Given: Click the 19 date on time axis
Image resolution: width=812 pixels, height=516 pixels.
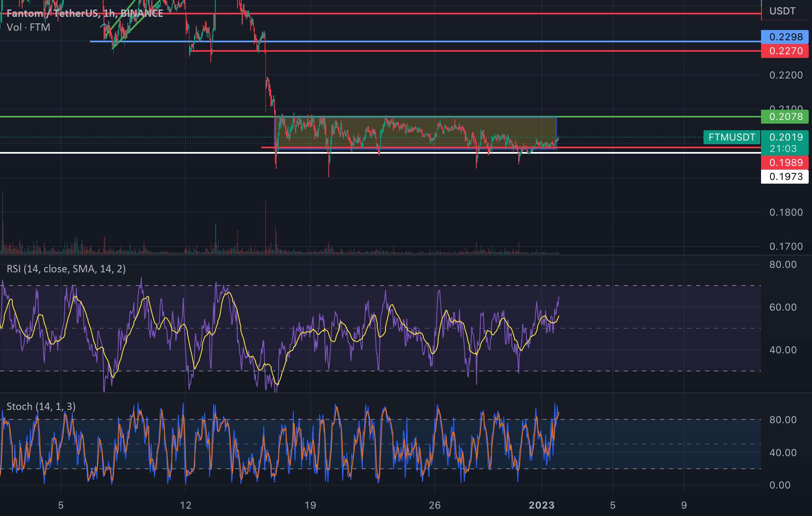Looking at the screenshot, I should (x=310, y=505).
